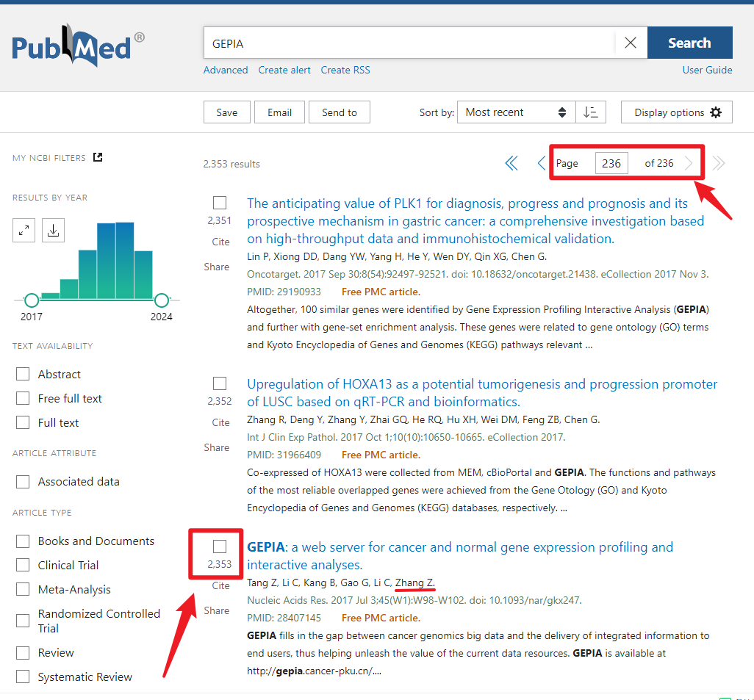
Task: Click the Int J Clin Exp Pathol citation
Action: pyautogui.click(x=406, y=437)
